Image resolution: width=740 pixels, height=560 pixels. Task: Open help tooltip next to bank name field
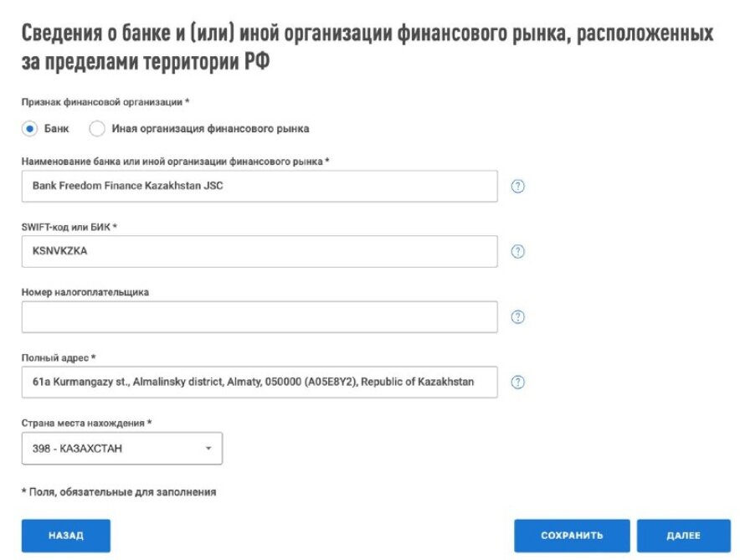pyautogui.click(x=519, y=186)
